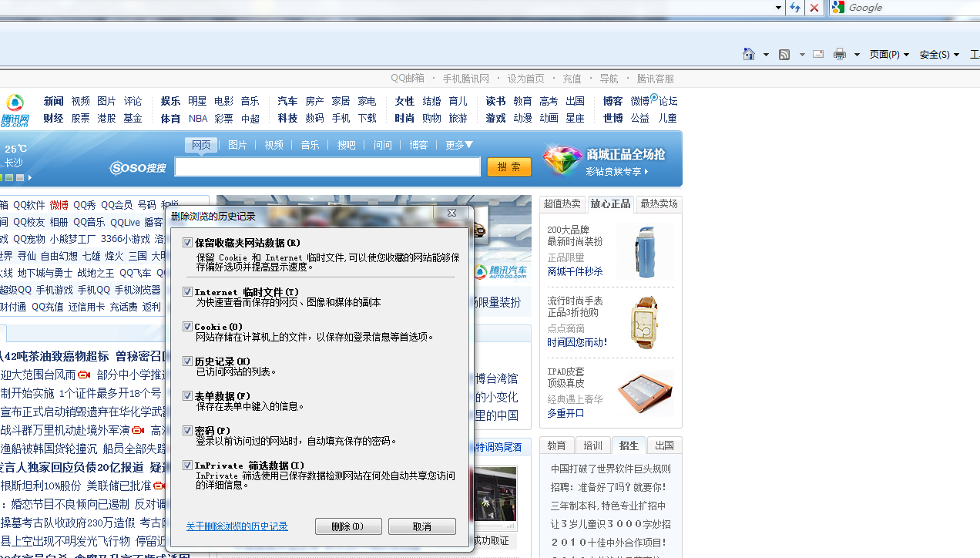Open 关于删除浏览的历史记录 help link
Screen dimensions: 980x558
tap(237, 526)
